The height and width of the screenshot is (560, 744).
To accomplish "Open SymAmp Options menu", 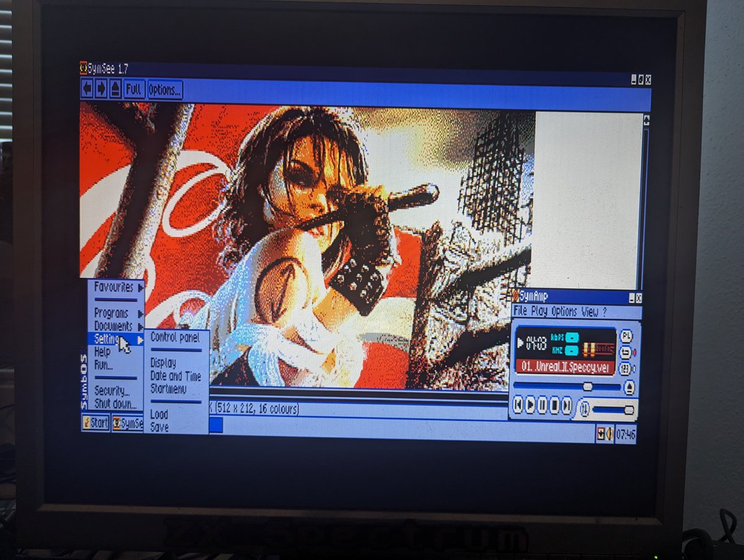I will point(564,312).
